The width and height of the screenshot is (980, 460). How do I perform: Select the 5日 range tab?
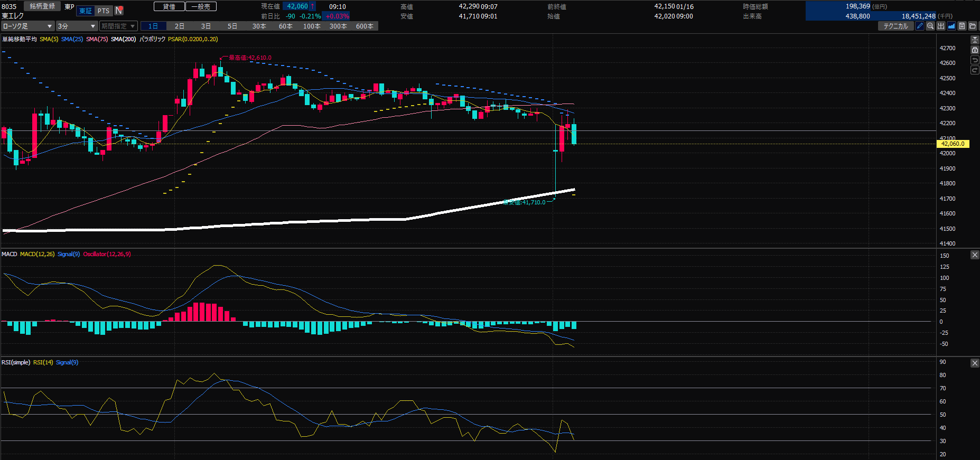(232, 26)
